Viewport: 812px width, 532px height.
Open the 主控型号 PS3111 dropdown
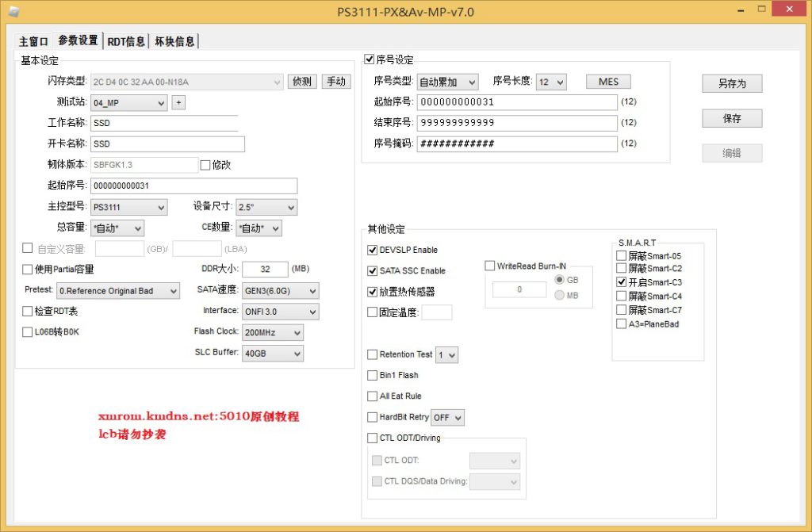click(x=128, y=207)
